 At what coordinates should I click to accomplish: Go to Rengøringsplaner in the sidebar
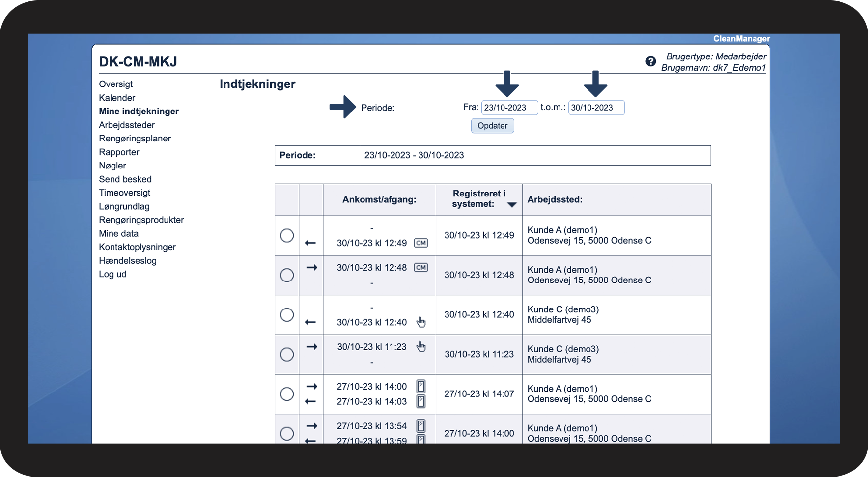(135, 139)
